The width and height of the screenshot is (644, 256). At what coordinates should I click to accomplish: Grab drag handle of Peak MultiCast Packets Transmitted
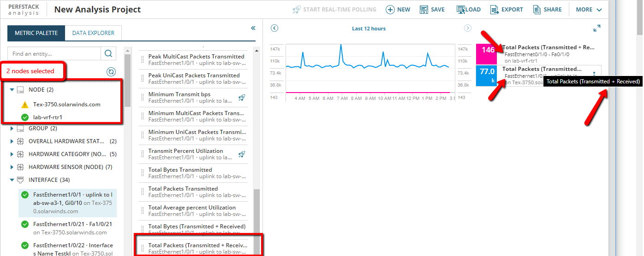click(143, 60)
